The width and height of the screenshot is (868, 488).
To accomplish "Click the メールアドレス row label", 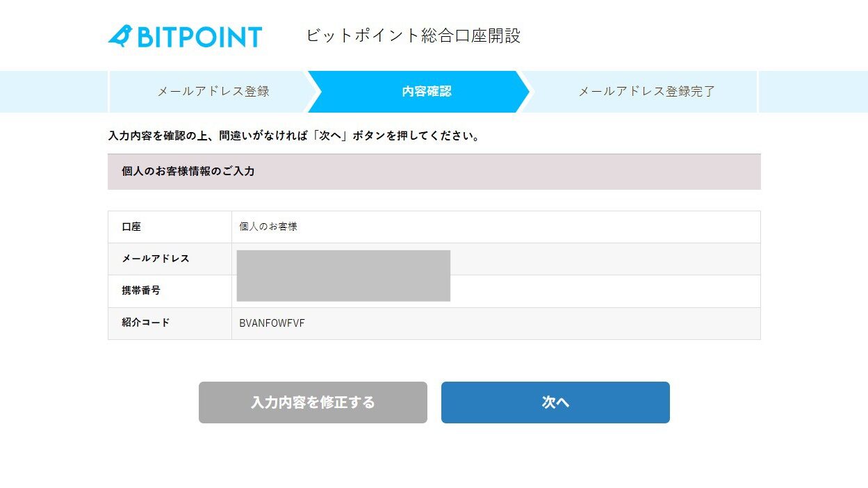I will coord(156,259).
